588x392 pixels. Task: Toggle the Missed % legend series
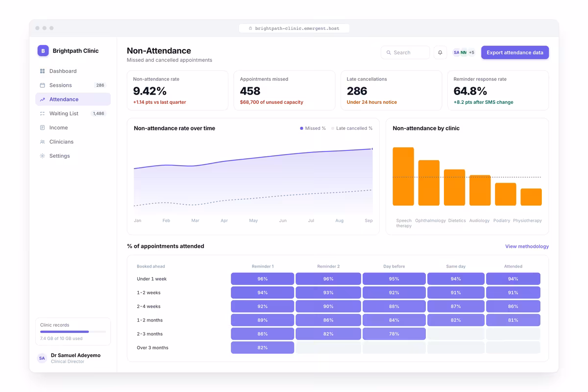[x=313, y=128]
